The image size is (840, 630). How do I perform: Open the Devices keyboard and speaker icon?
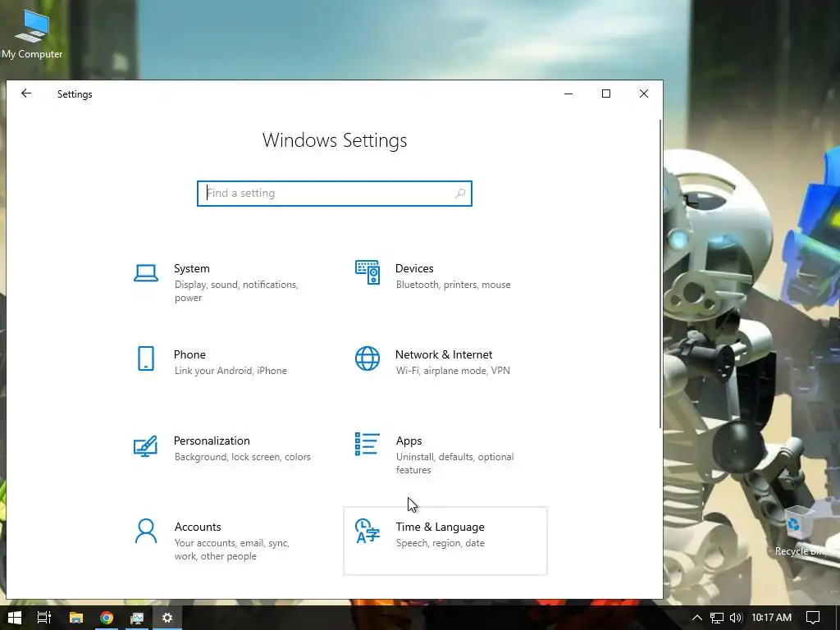[x=367, y=272]
